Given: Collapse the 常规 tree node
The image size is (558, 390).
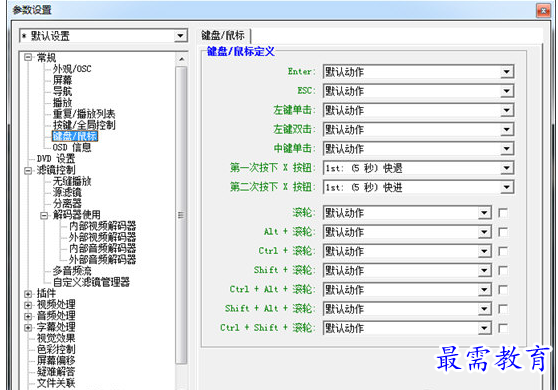Looking at the screenshot, I should coord(28,57).
